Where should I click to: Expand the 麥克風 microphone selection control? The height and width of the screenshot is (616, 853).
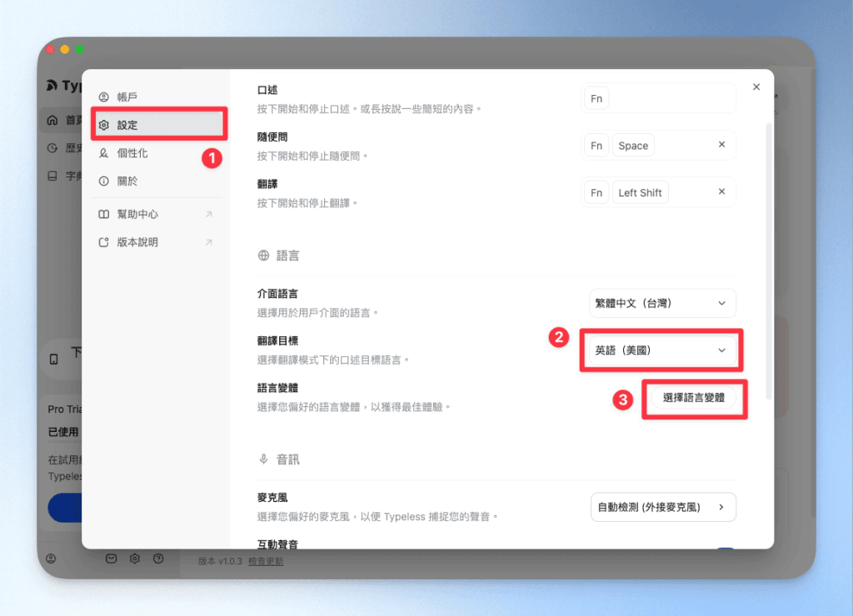(663, 507)
